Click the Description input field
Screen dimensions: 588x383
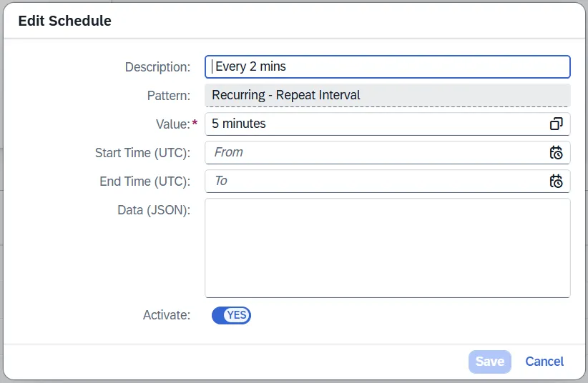coord(388,66)
